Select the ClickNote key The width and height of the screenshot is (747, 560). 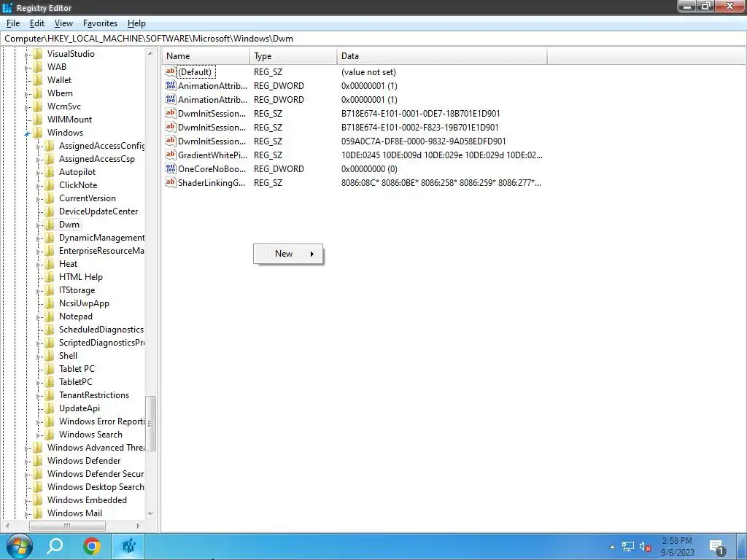pos(78,184)
